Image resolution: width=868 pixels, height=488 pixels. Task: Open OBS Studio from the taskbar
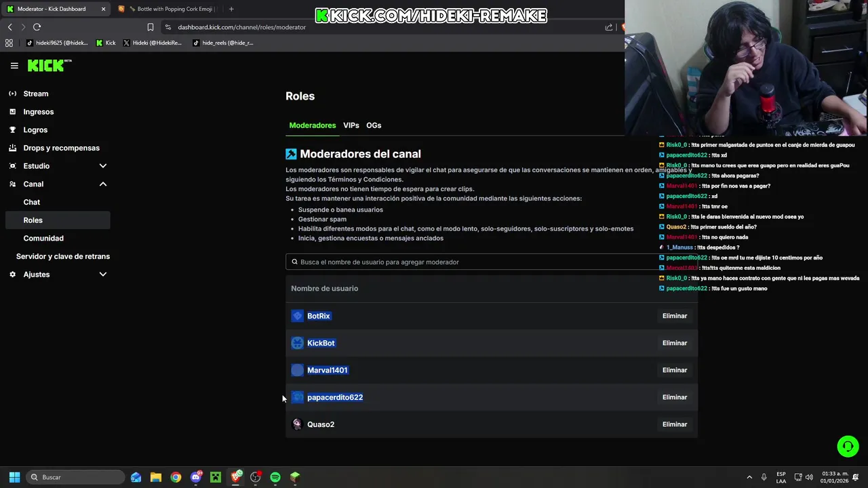(255, 477)
